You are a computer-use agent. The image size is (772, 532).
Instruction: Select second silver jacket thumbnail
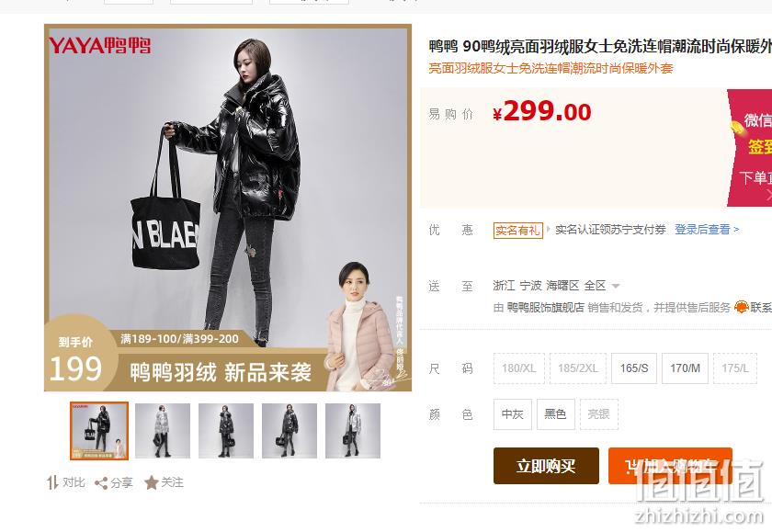pyautogui.click(x=163, y=431)
